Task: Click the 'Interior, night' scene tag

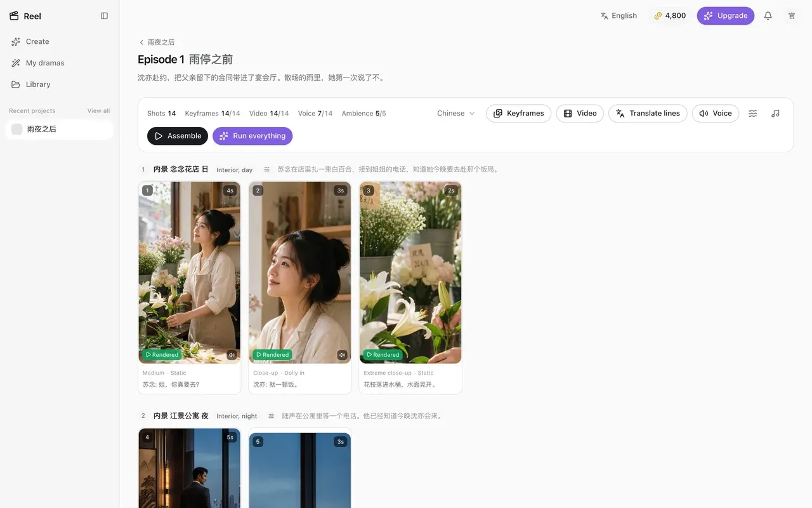Action: tap(237, 417)
